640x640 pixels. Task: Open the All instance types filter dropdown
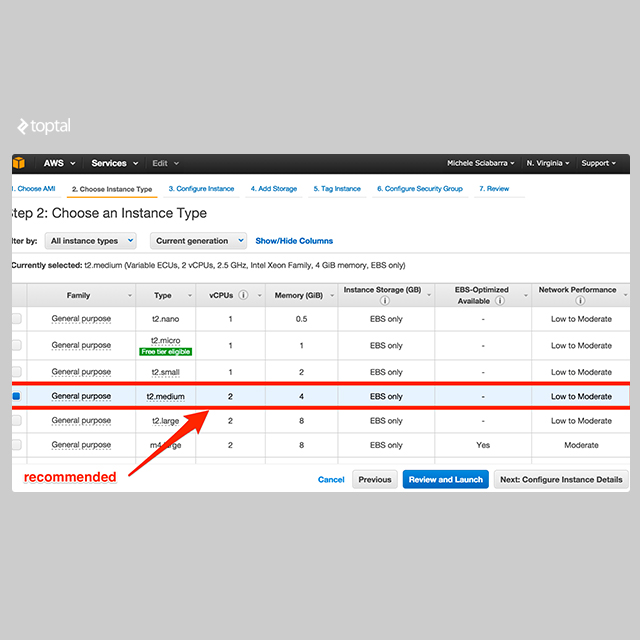coord(91,241)
